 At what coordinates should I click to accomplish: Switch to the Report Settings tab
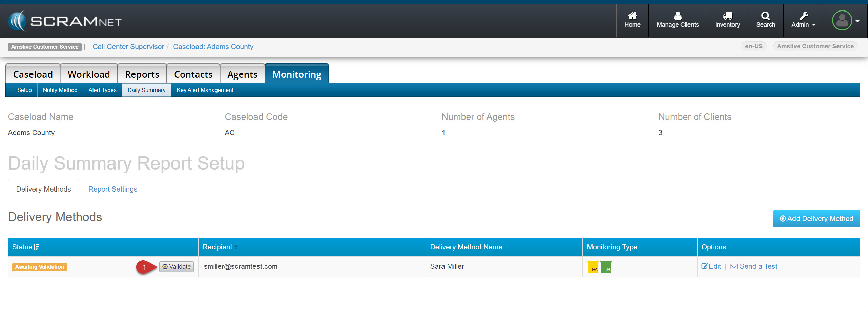[x=112, y=189]
